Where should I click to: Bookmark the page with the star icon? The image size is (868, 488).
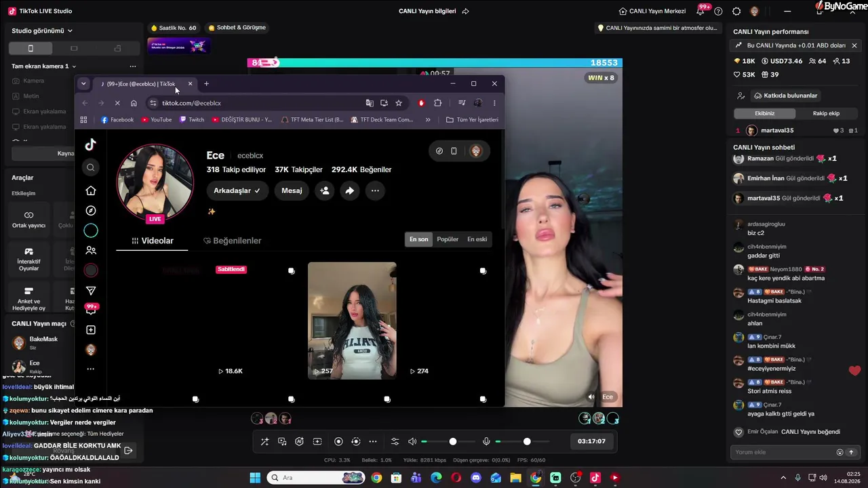click(399, 103)
